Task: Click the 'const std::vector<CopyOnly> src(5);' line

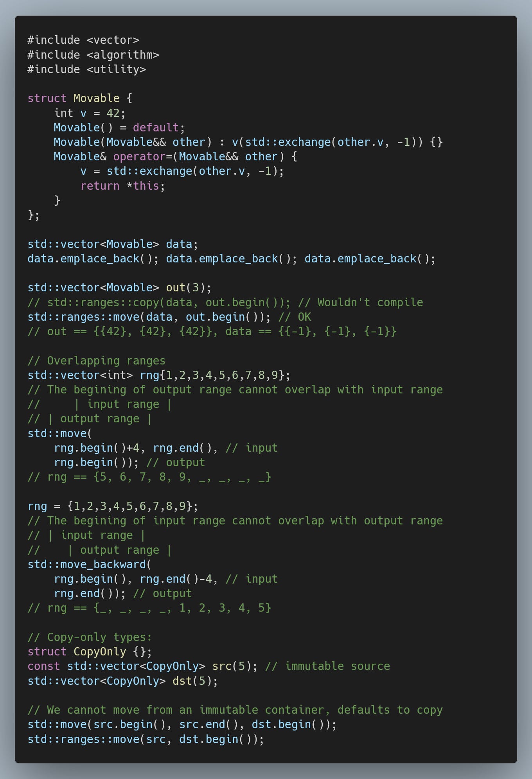Action: pos(208,666)
